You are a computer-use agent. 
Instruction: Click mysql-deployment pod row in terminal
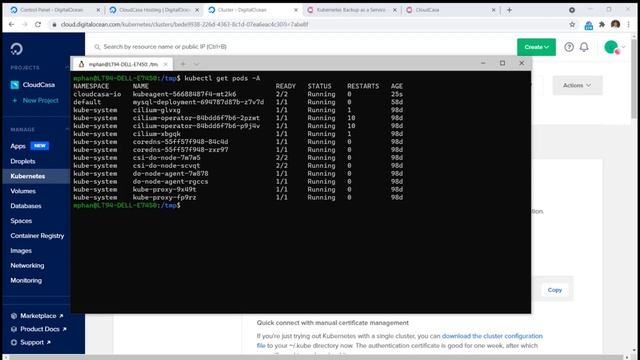click(238, 102)
